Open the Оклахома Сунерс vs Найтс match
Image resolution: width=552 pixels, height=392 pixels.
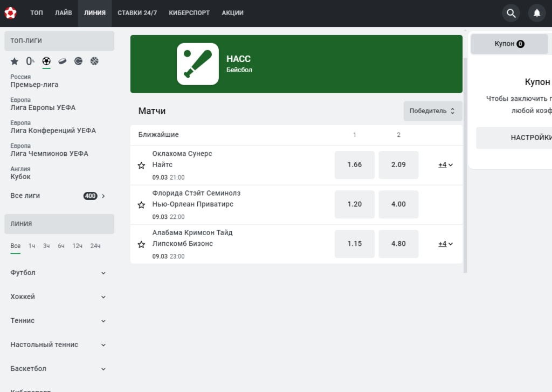(x=182, y=159)
